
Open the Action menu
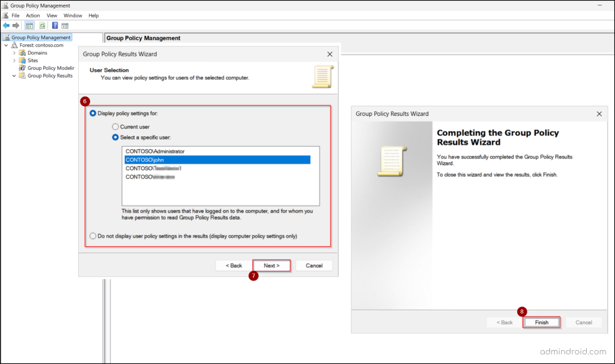tap(32, 15)
